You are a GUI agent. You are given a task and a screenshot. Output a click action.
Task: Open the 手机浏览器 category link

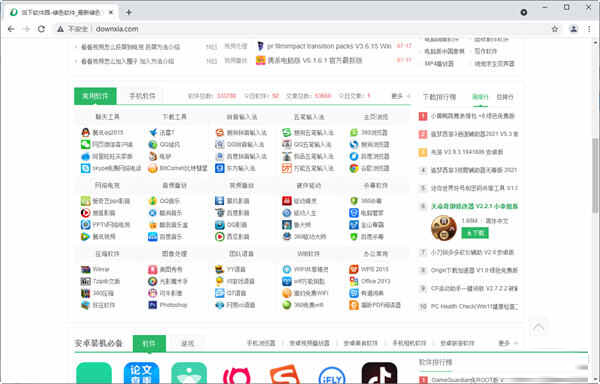pos(261,343)
